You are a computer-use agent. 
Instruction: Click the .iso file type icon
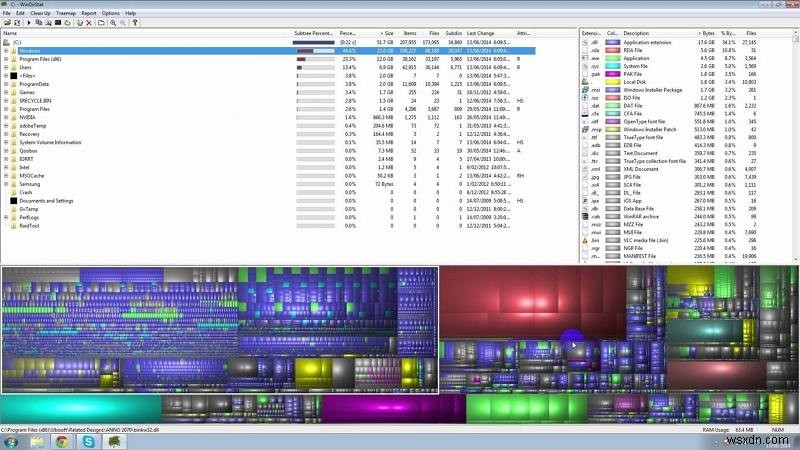click(x=585, y=97)
